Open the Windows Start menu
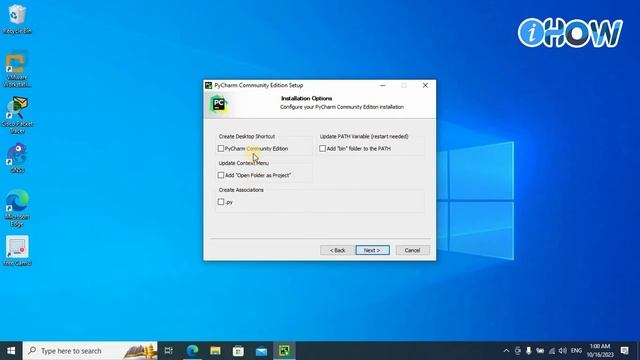Screen dimensions: 640x360 (x=11, y=351)
